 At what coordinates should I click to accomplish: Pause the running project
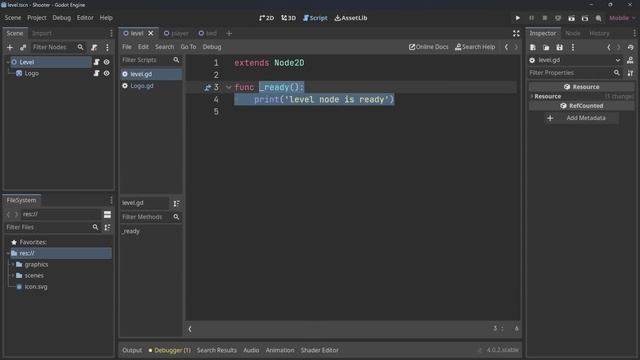click(x=531, y=18)
